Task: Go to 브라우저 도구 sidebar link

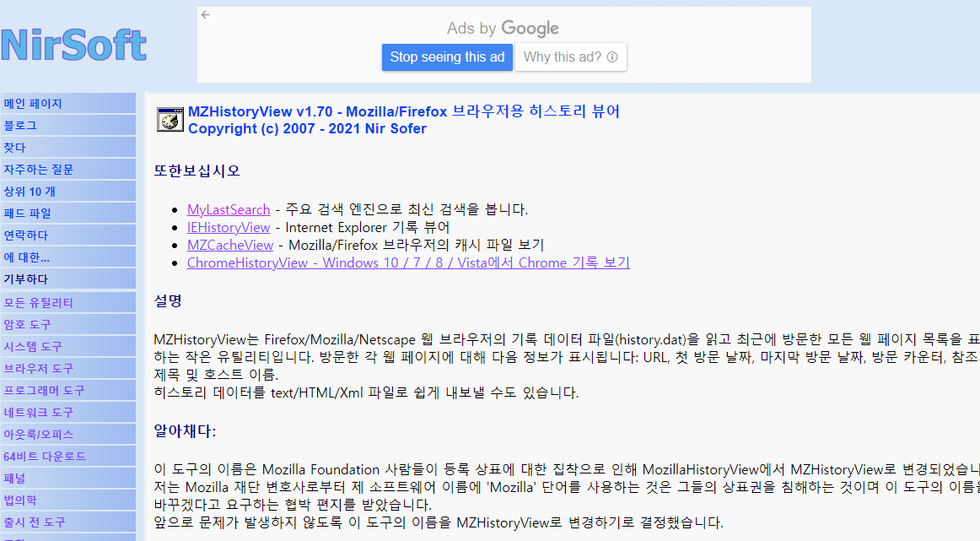Action: tap(67, 368)
